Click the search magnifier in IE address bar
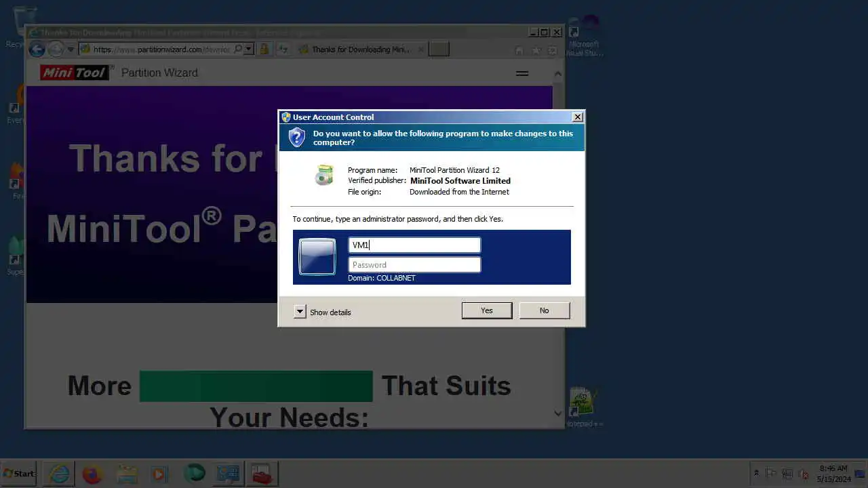Screen dimensions: 868x488 (238, 49)
